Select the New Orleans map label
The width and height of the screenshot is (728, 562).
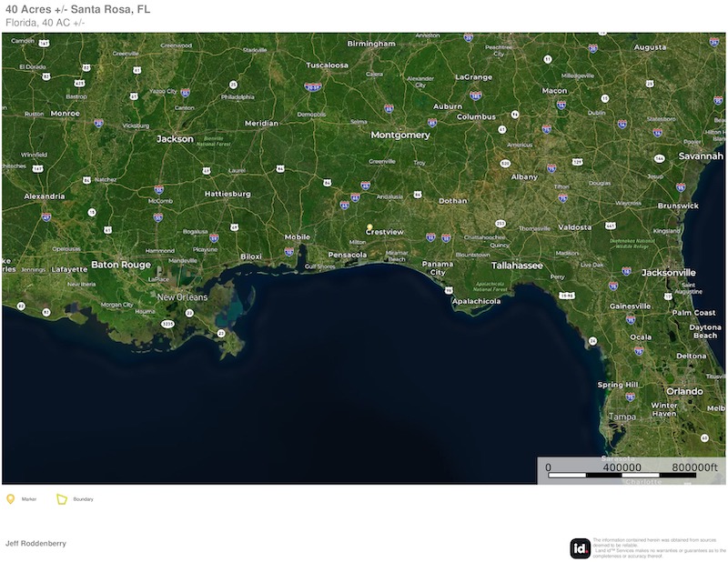[x=182, y=297]
